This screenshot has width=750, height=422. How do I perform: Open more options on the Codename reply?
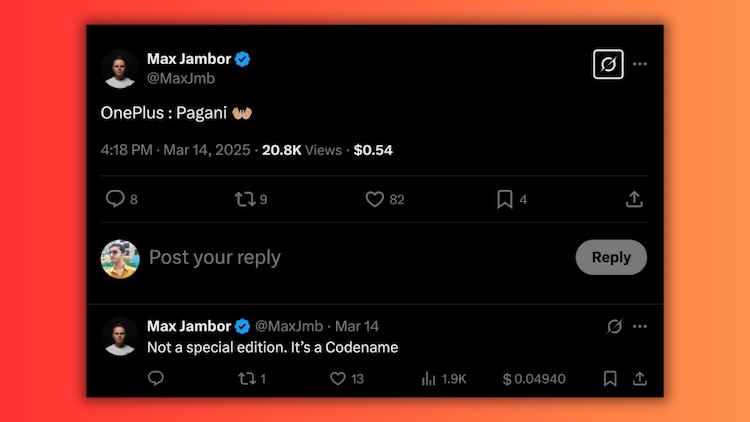pos(640,326)
